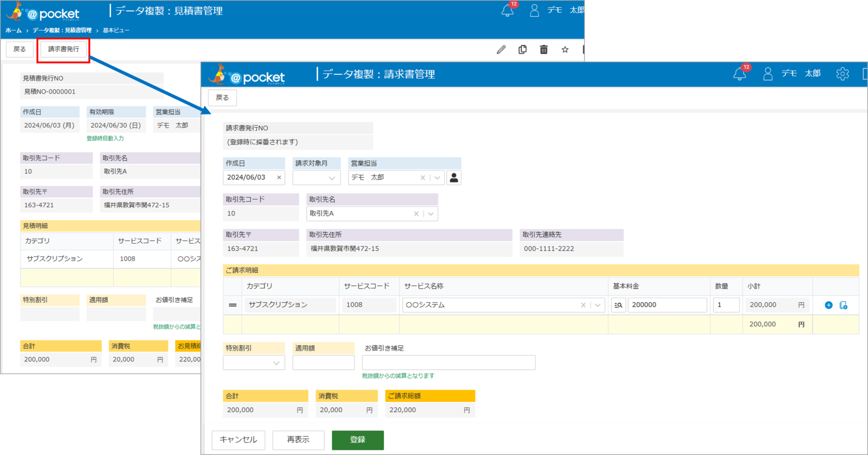Click the 再表示 button
Viewport: 868px width, 455px height.
tap(298, 440)
